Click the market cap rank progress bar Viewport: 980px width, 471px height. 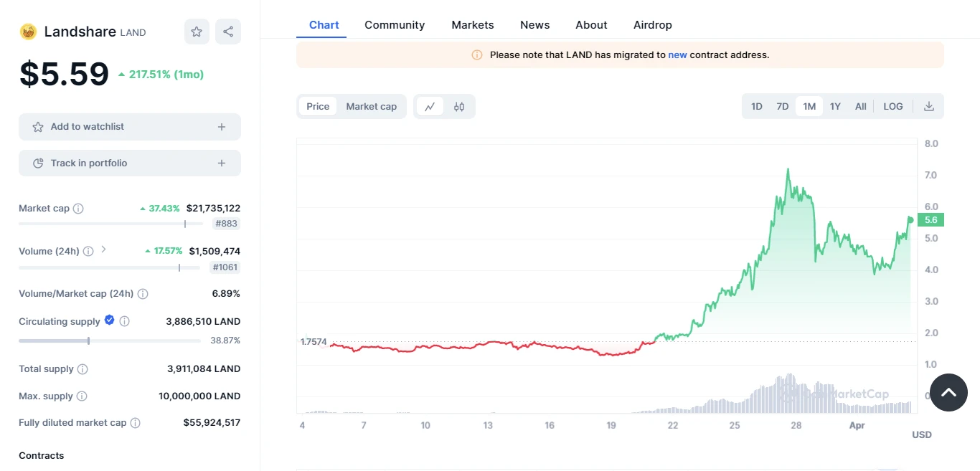pyautogui.click(x=110, y=224)
